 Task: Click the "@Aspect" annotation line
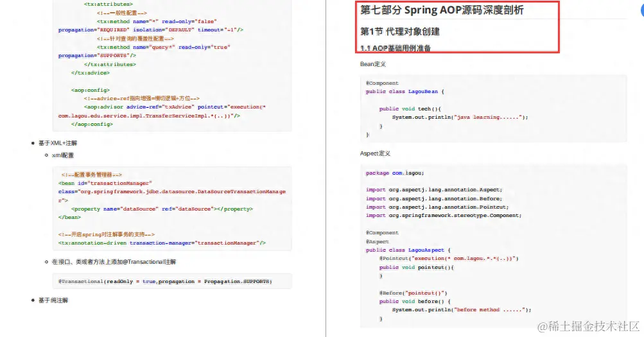(x=377, y=242)
